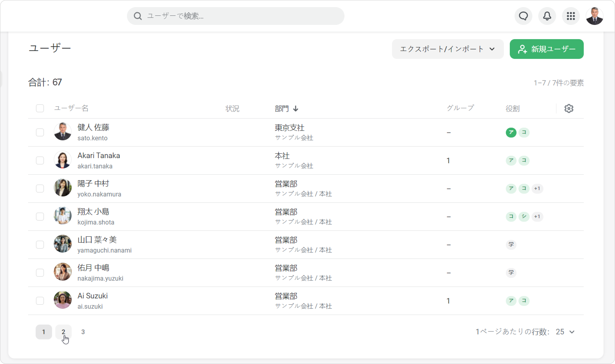Image resolution: width=615 pixels, height=364 pixels.
Task: Select the sato.kento row checkbox
Action: click(x=40, y=132)
